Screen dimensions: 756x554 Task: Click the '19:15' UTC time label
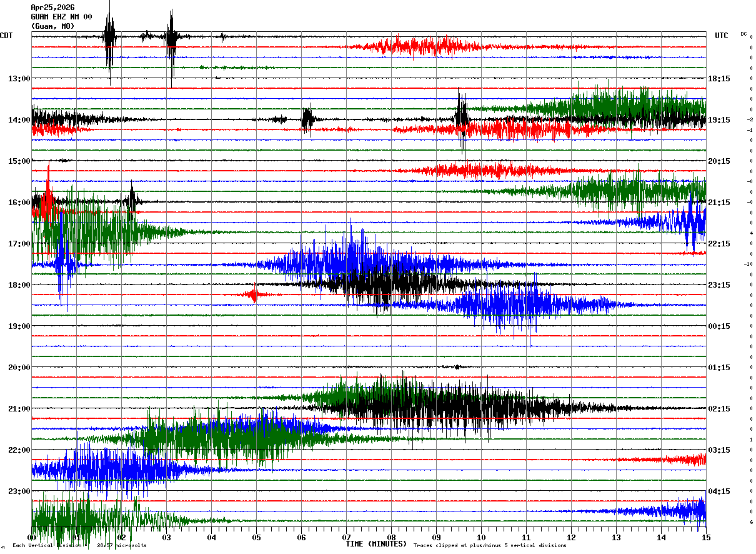(x=719, y=120)
